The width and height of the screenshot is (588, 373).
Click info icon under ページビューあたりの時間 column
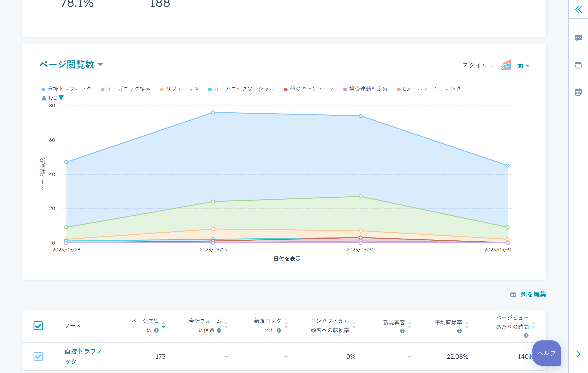click(526, 335)
